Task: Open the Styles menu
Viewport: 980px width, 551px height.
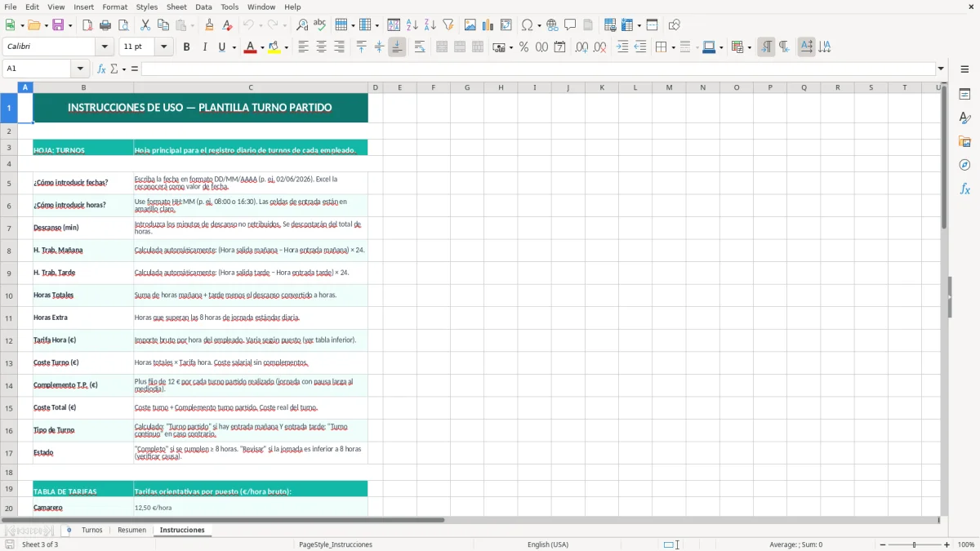Action: click(147, 7)
